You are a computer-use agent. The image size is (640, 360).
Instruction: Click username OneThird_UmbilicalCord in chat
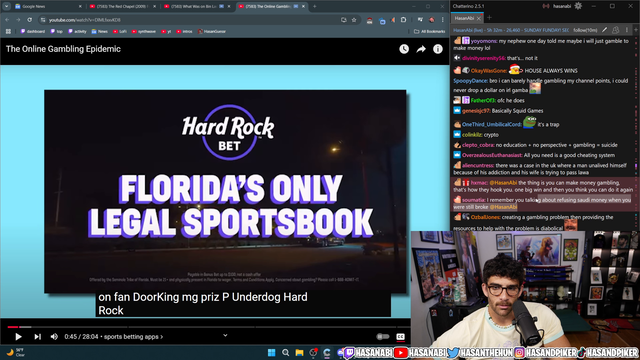(491, 124)
